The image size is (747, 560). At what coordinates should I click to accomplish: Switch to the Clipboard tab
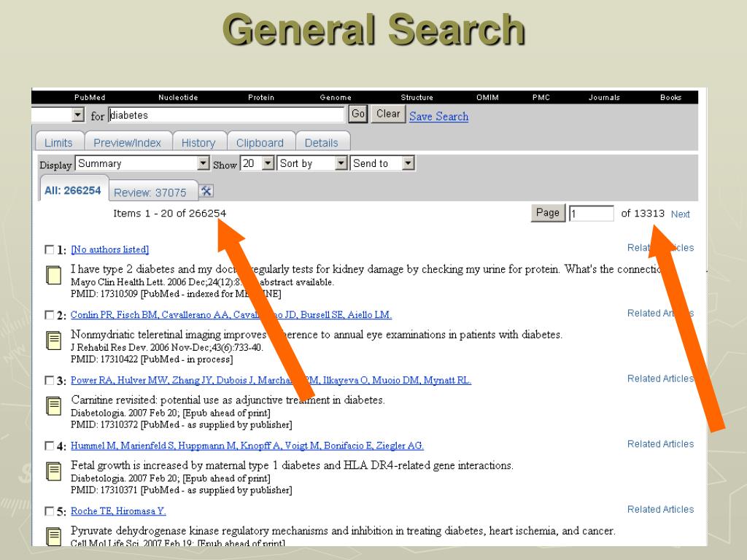(260, 142)
